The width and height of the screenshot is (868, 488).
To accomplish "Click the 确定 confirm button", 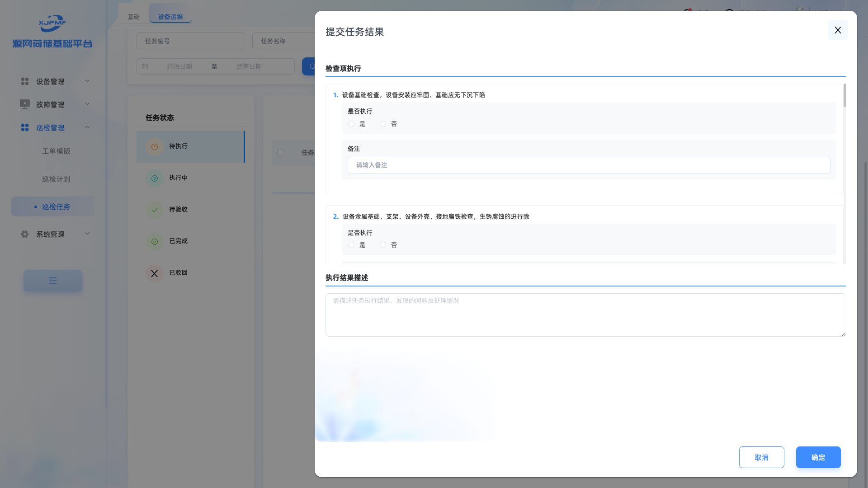I will point(818,457).
